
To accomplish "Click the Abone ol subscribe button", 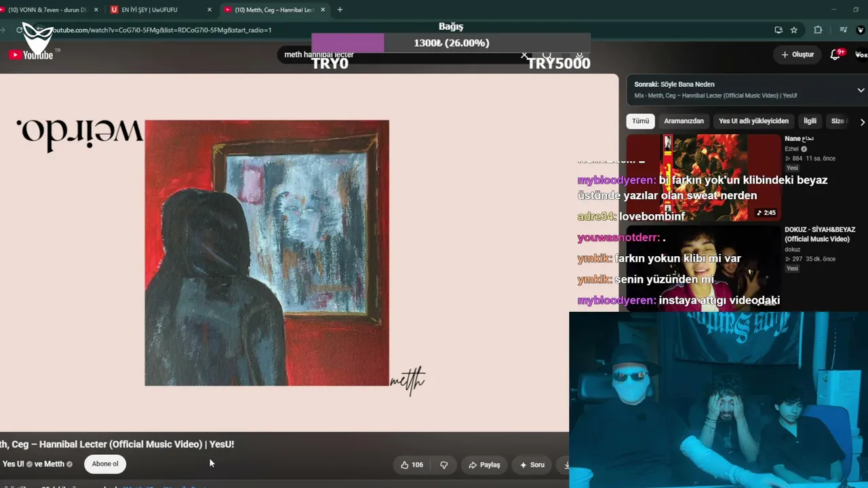I will click(105, 464).
